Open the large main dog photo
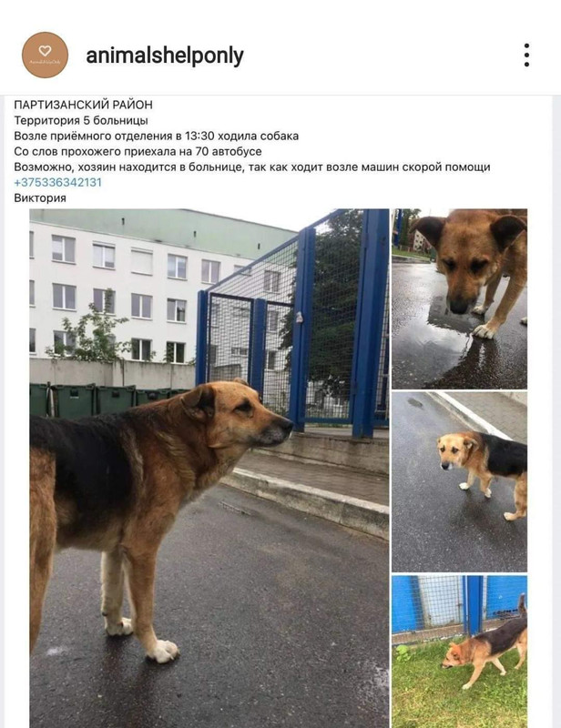The image size is (561, 728). click(x=209, y=468)
